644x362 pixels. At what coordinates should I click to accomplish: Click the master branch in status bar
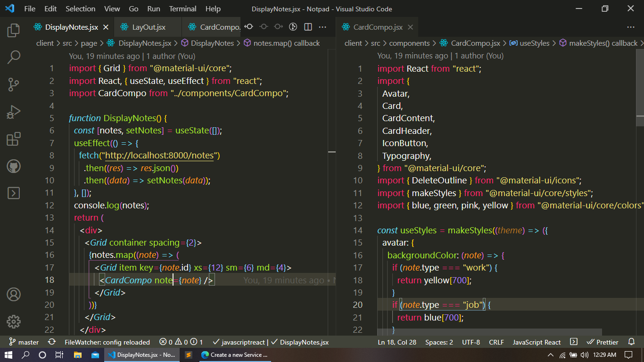click(x=24, y=342)
